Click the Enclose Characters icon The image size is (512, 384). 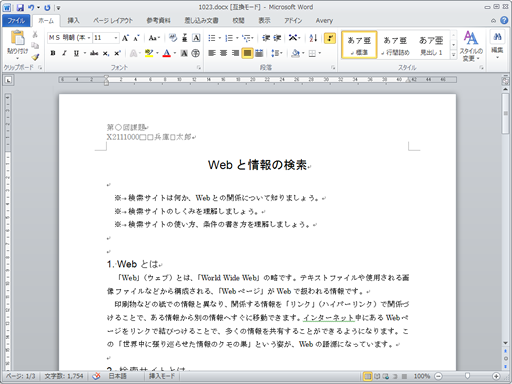tap(196, 53)
